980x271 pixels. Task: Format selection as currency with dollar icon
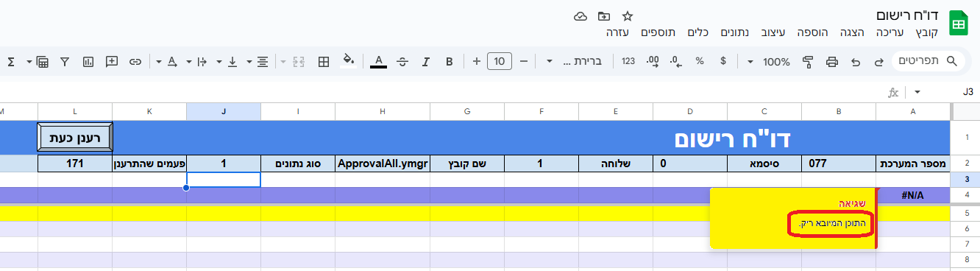click(x=724, y=61)
